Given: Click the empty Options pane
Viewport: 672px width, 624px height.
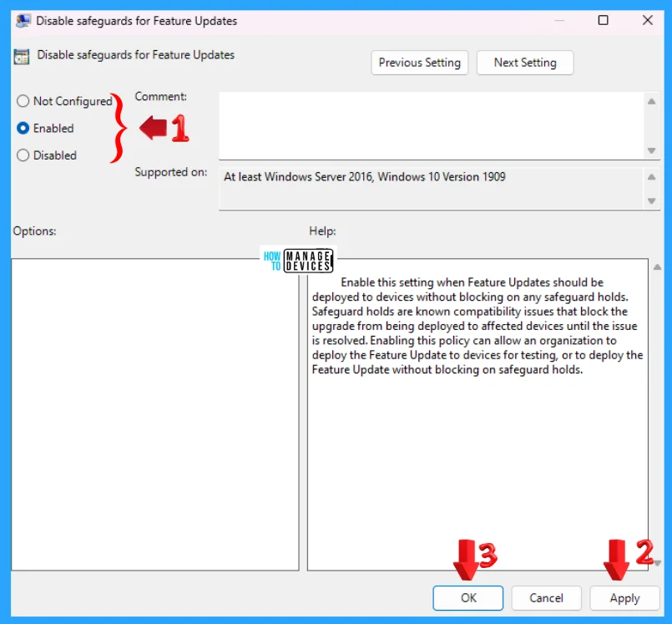Looking at the screenshot, I should [x=155, y=414].
